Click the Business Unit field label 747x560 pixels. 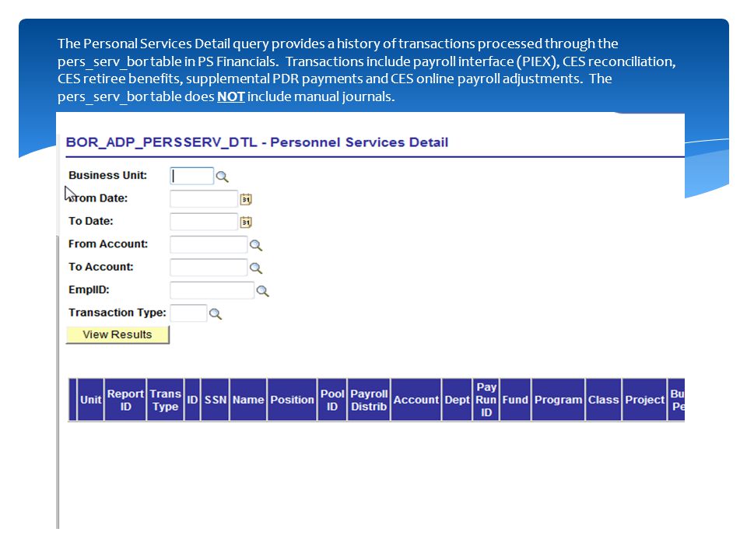pos(107,175)
